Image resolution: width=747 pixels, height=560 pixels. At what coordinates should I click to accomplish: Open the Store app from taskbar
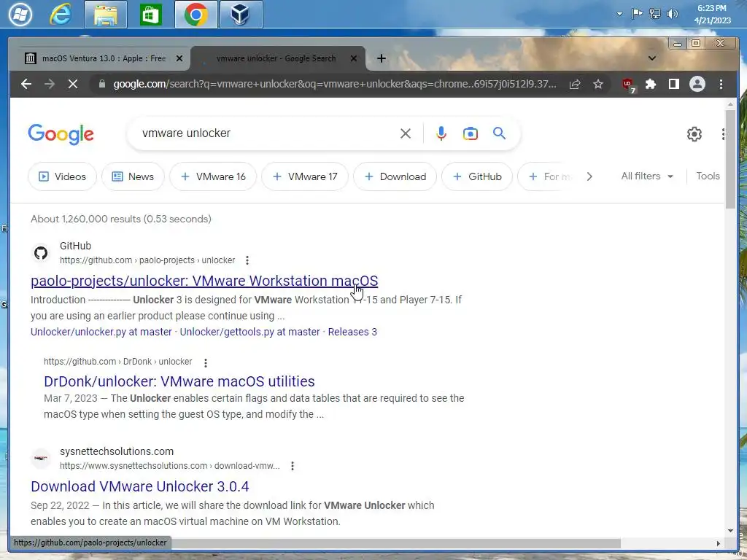[x=150, y=15]
